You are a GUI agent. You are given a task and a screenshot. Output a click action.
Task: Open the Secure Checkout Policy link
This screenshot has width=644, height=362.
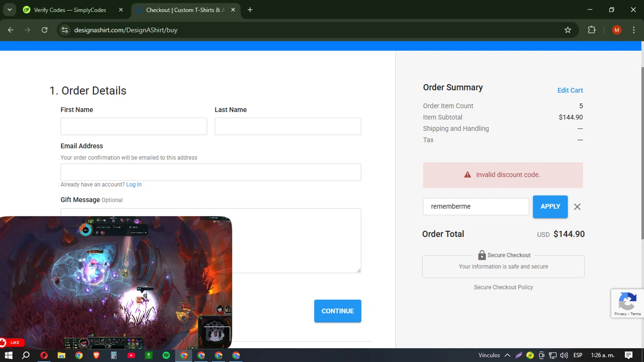[x=503, y=287]
